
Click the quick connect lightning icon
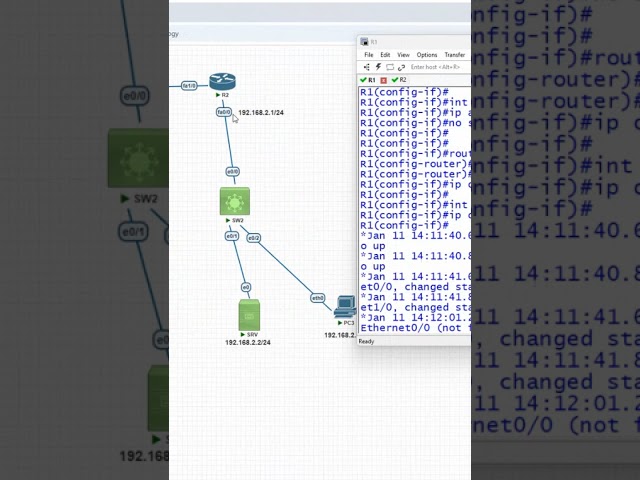[378, 67]
